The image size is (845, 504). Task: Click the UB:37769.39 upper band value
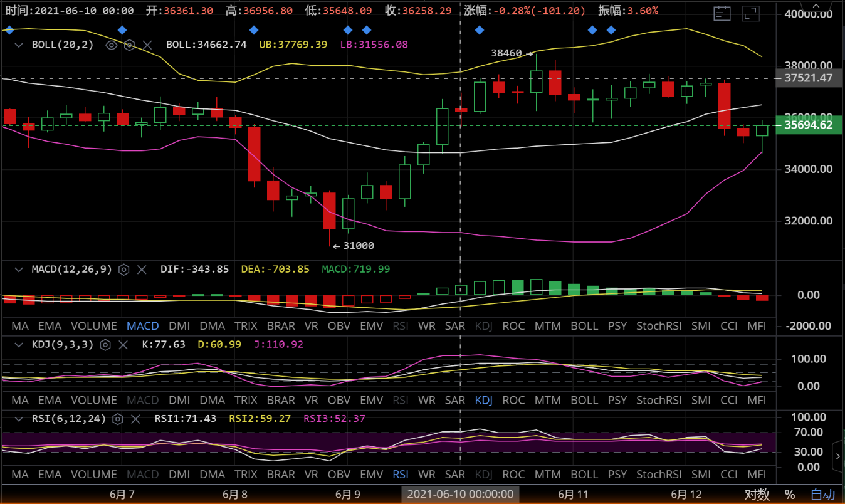point(293,45)
